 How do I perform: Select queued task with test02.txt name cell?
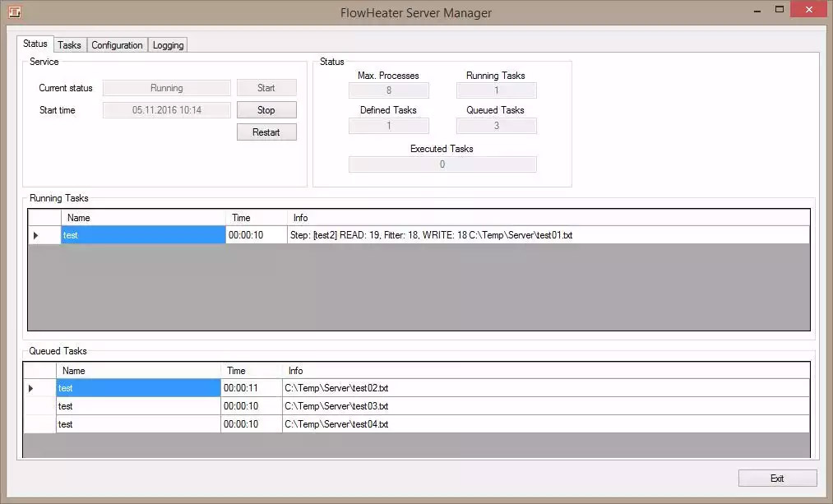(x=139, y=388)
